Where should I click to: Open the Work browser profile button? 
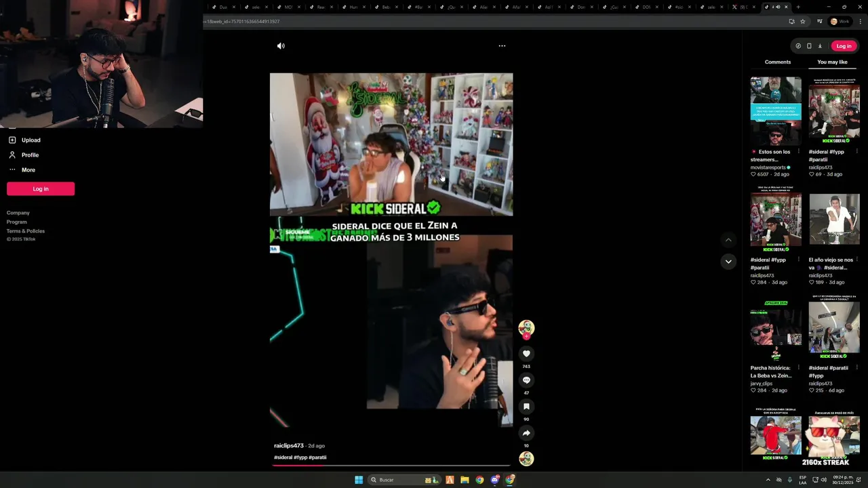point(840,22)
